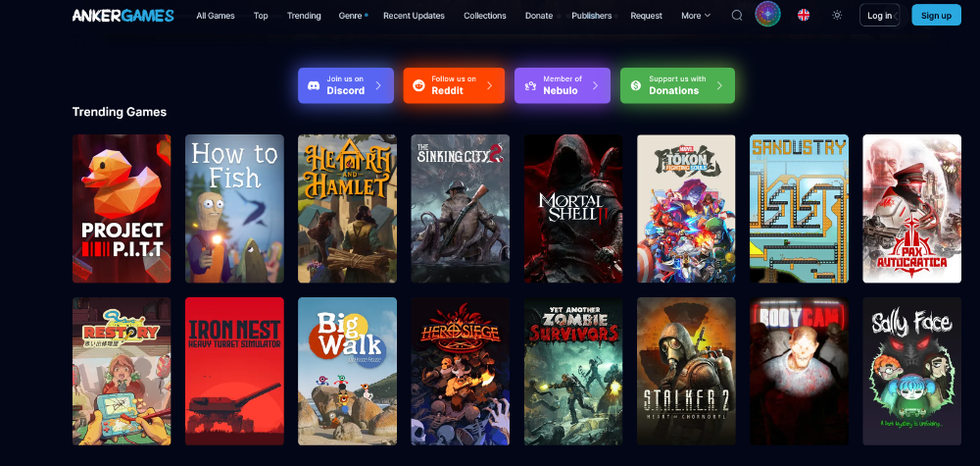
Task: Open the Big Walk game card
Action: (348, 371)
